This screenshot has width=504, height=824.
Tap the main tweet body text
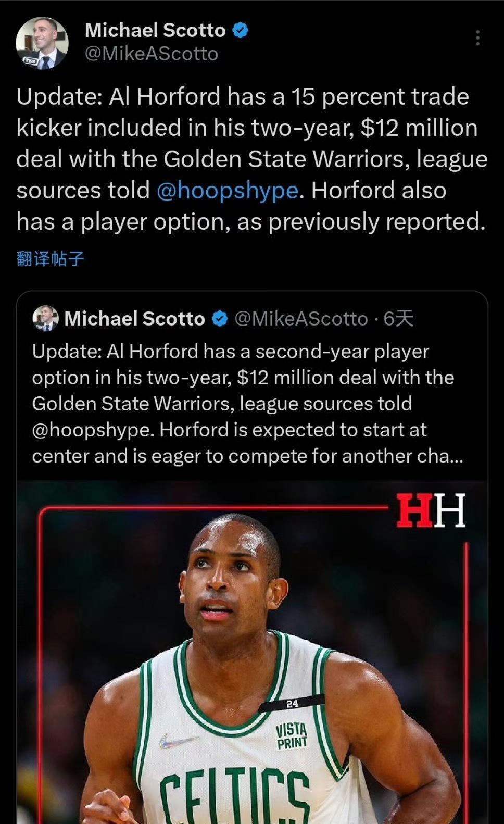pos(252,159)
